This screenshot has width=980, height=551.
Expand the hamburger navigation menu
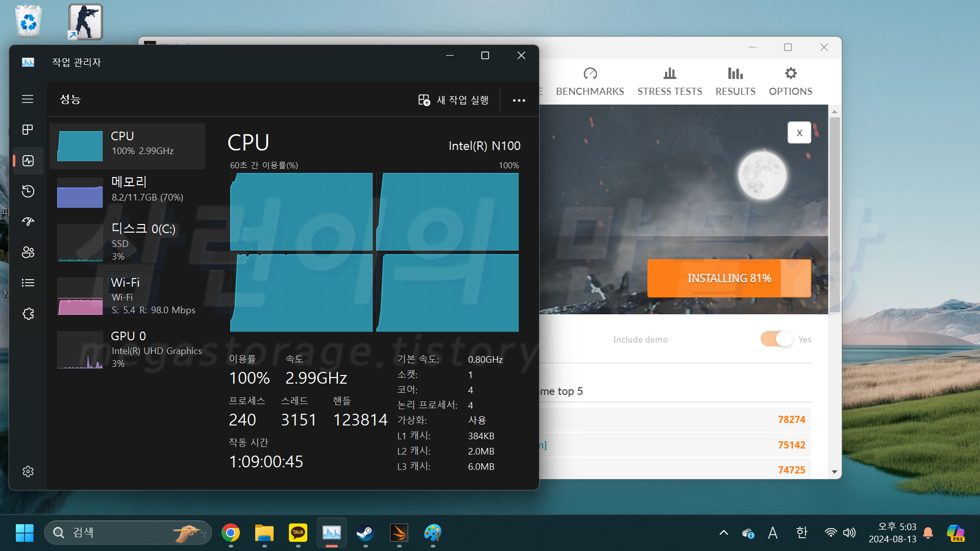click(x=28, y=99)
